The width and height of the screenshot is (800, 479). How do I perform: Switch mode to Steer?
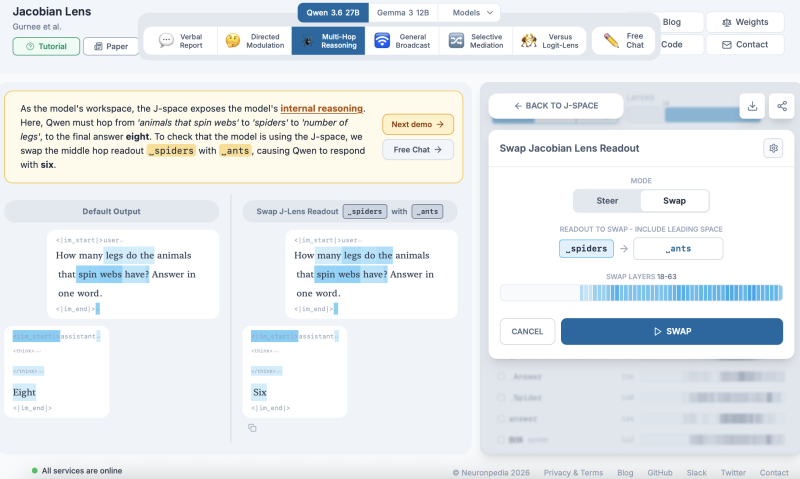point(607,201)
